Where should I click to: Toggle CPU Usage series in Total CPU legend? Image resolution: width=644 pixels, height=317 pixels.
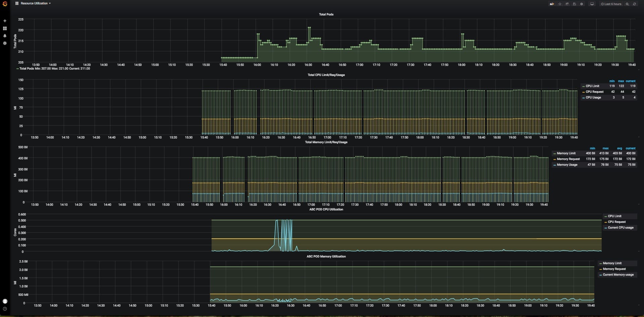tap(593, 97)
